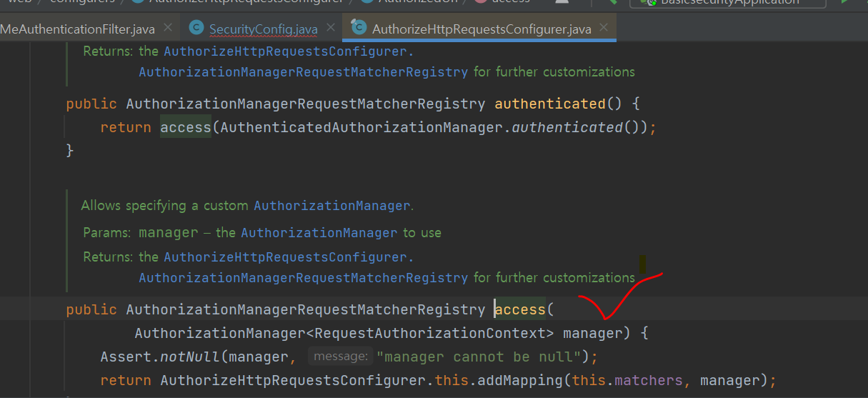
Task: Open the AuthorizationManager link in the Params line
Action: [319, 233]
